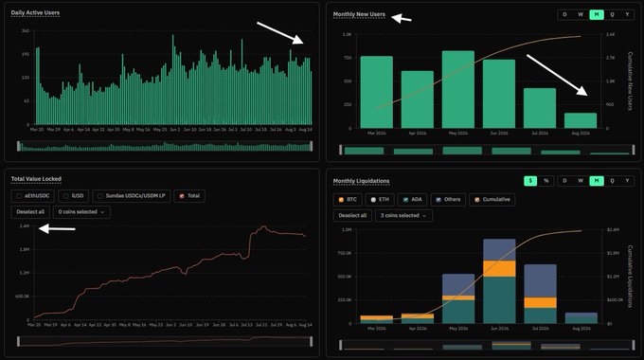Click Deselect all in Monthly Liquidations
644x360 pixels.
pyautogui.click(x=352, y=216)
